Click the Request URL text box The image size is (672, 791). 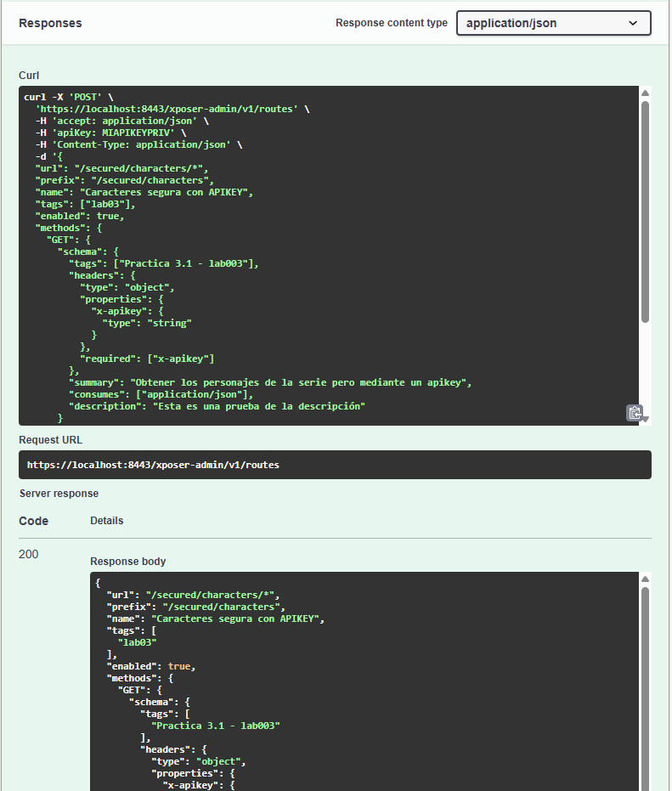(335, 465)
